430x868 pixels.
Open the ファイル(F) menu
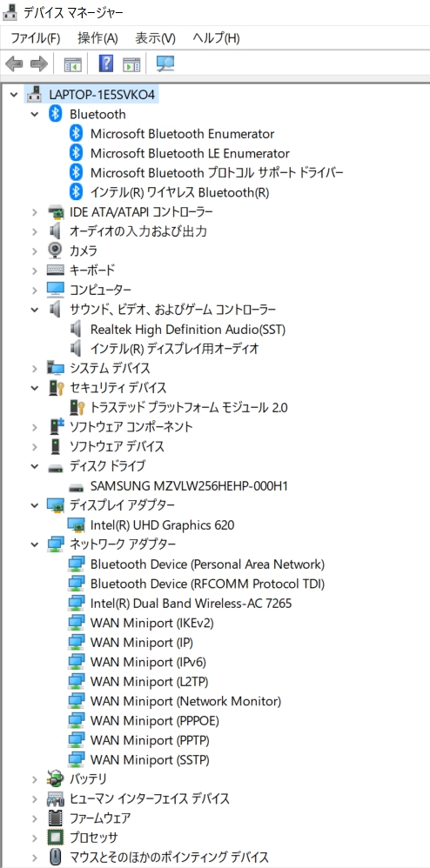36,38
